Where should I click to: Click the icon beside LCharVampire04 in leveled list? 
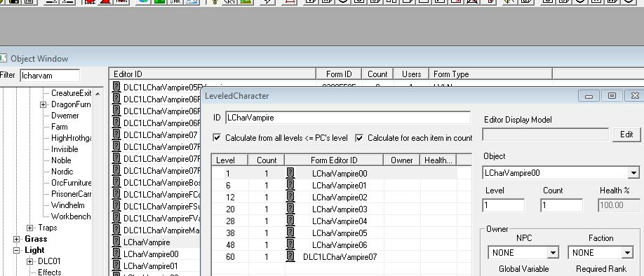(290, 221)
